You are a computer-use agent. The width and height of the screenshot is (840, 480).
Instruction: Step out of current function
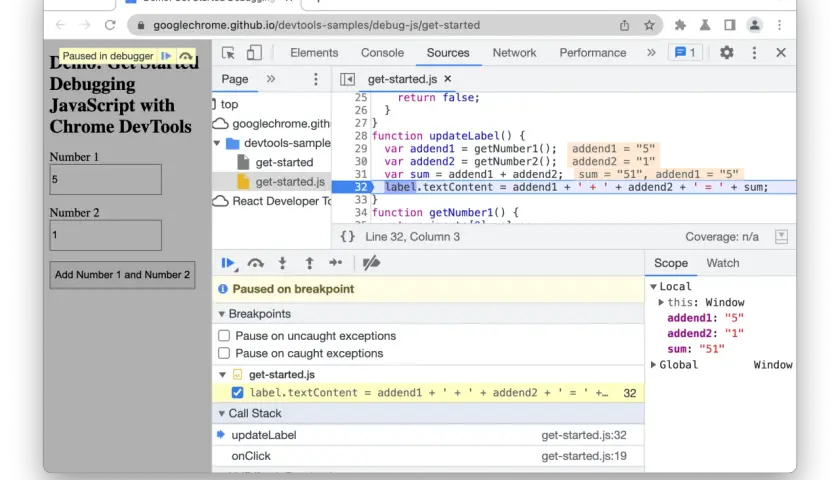tap(309, 263)
